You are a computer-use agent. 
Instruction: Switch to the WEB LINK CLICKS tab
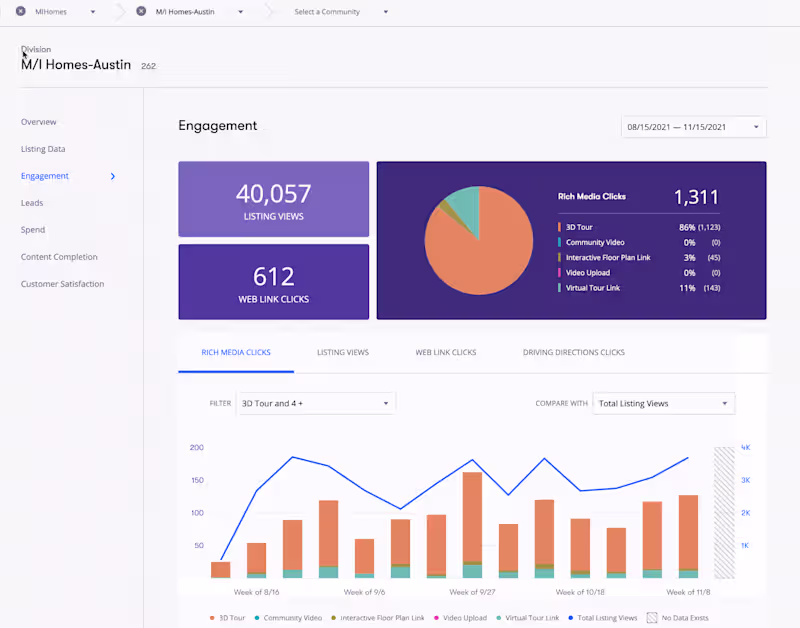click(x=445, y=353)
